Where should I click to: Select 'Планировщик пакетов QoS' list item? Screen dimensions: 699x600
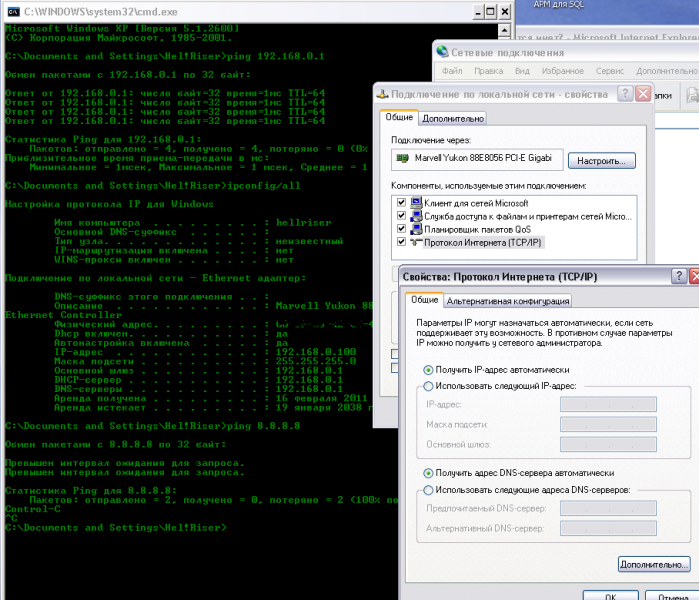pos(477,230)
